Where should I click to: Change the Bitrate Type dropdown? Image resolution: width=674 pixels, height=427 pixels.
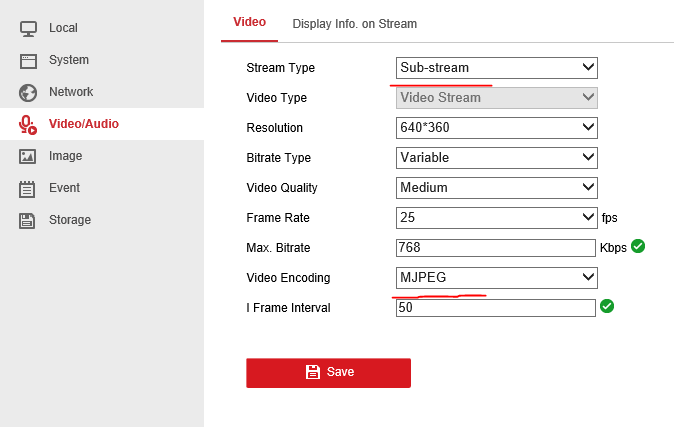pos(496,158)
